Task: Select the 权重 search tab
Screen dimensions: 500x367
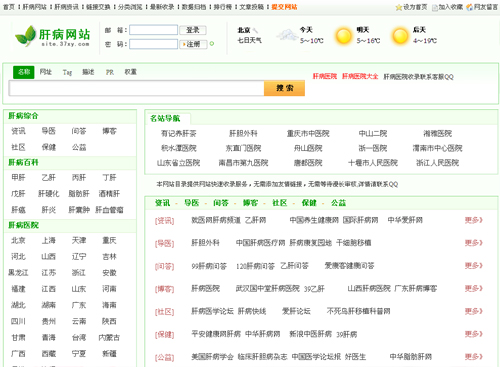Action: (130, 72)
